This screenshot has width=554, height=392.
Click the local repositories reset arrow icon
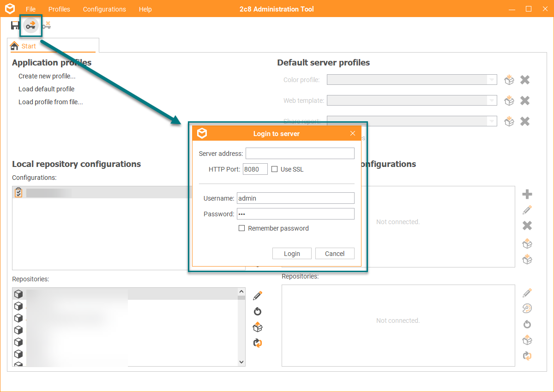point(258,311)
